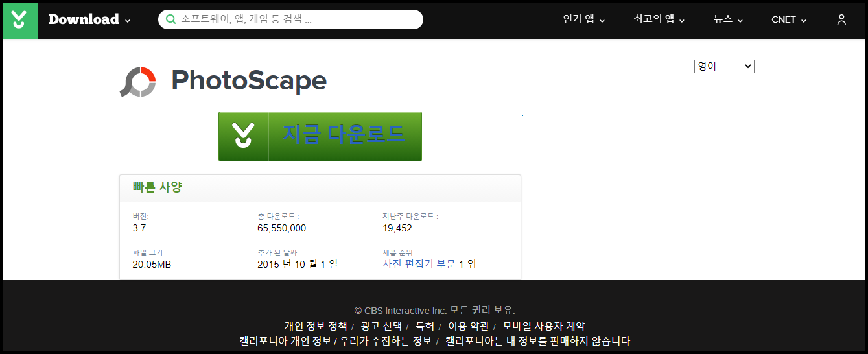Click the PhotoScape app logo icon

coord(138,82)
